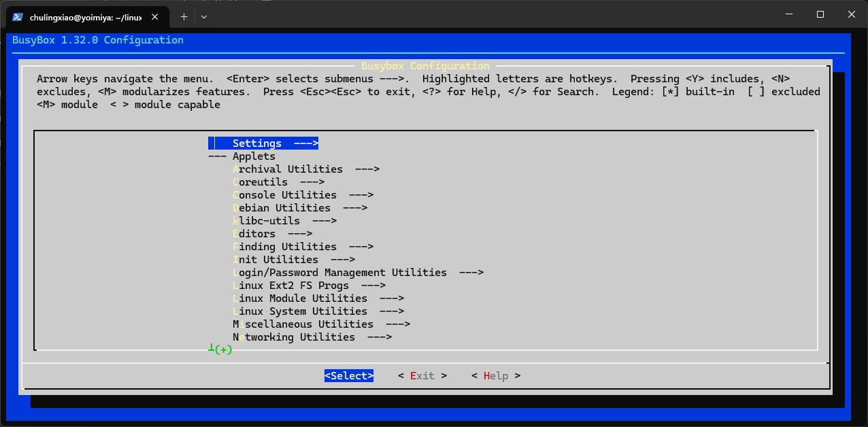Open the new tab profile dropdown arrow
The height and width of the screenshot is (427, 868).
tap(204, 16)
